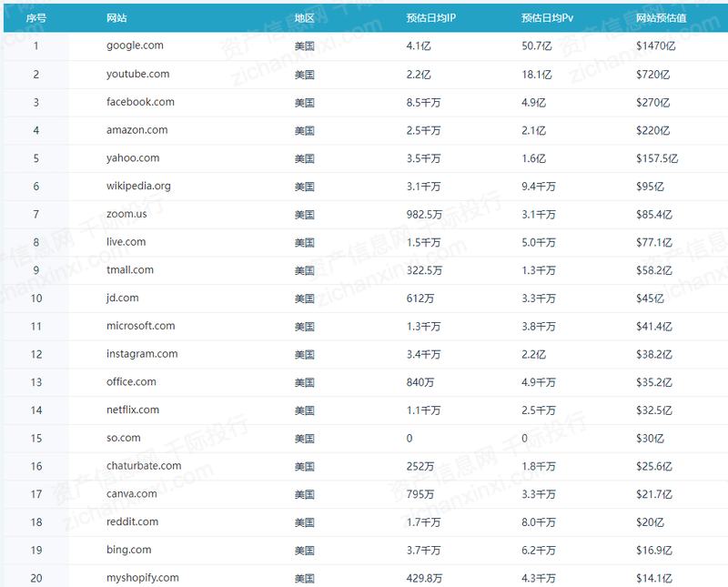Click zoom.us in the list

(126, 214)
